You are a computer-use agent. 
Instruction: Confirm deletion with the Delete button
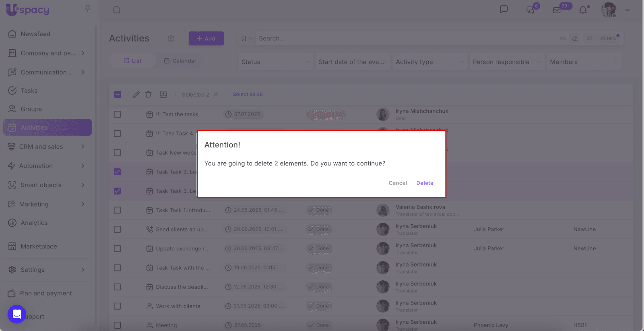pos(425,183)
